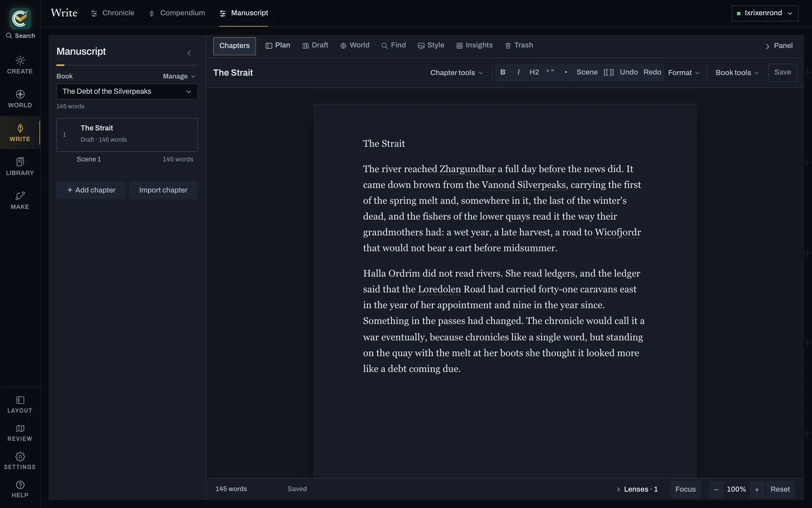Open Settings from sidebar
The height and width of the screenshot is (508, 812).
click(20, 461)
